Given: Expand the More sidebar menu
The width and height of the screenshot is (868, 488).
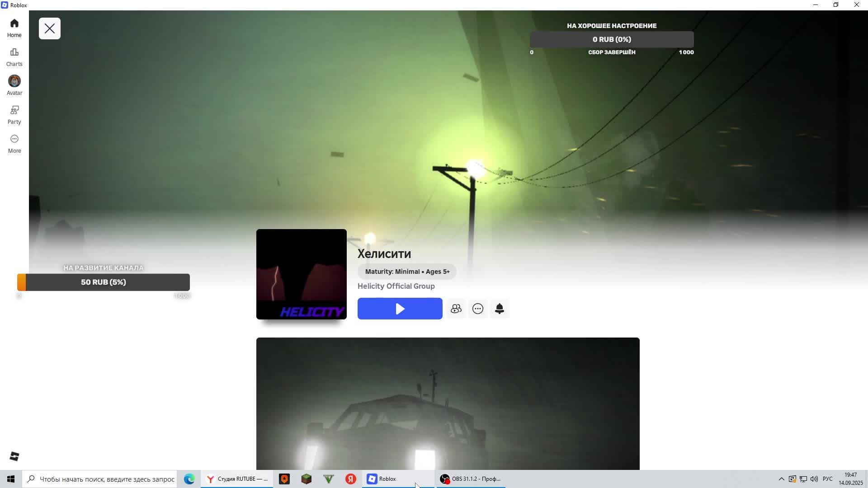Looking at the screenshot, I should 14,143.
